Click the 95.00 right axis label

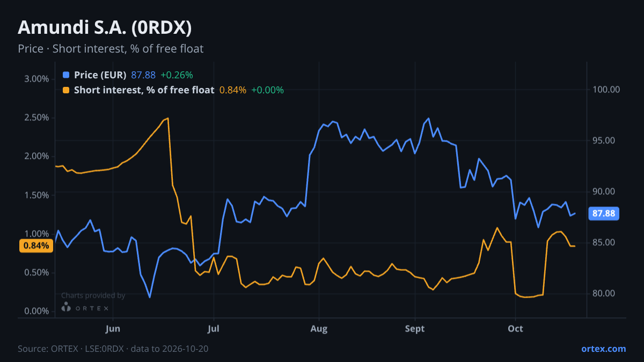click(604, 141)
